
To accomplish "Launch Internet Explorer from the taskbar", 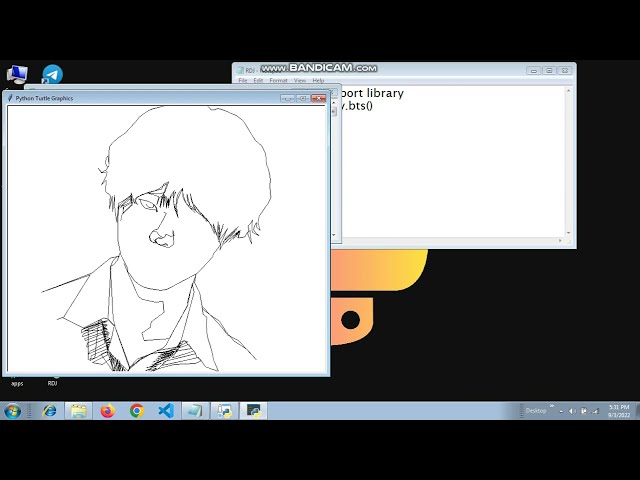I will click(x=50, y=411).
